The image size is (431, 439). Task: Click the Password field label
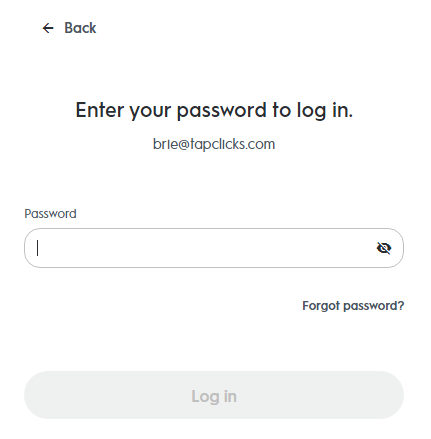[50, 214]
